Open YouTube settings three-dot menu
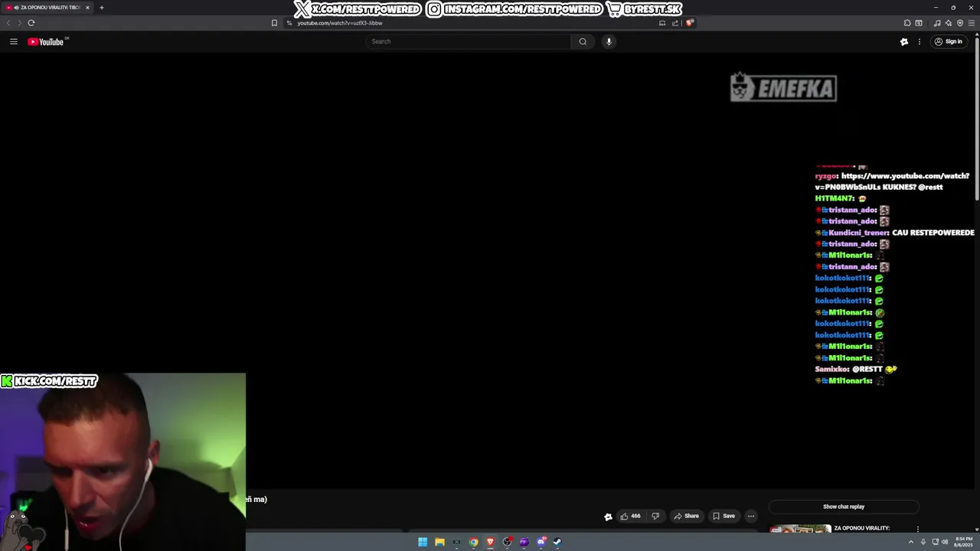The width and height of the screenshot is (980, 551). 919,41
